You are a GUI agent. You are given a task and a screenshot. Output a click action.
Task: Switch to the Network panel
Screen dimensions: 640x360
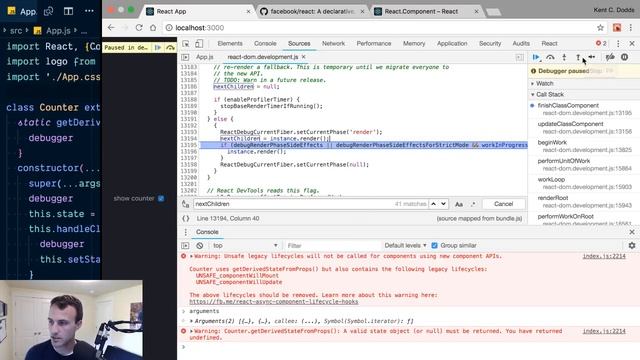[x=333, y=44]
